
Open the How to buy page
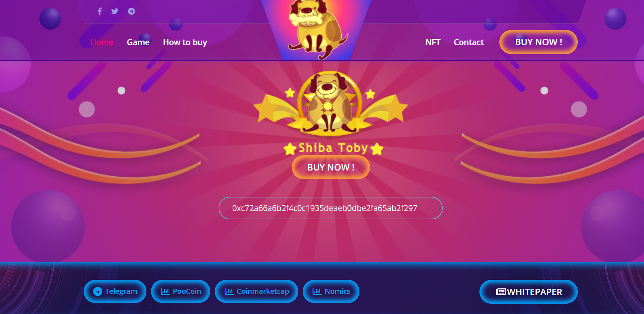point(185,42)
